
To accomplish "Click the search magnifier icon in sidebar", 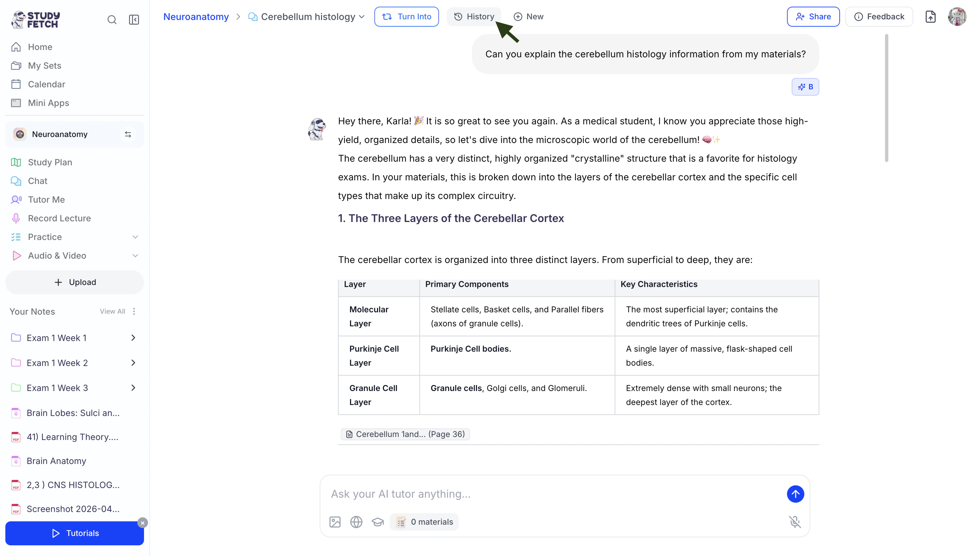I will (111, 20).
